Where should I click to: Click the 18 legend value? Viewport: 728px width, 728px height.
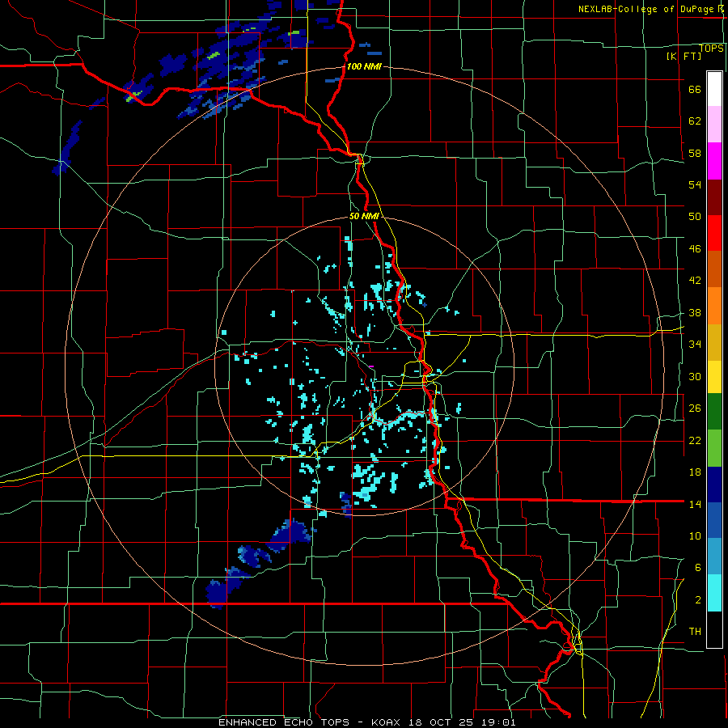click(695, 472)
